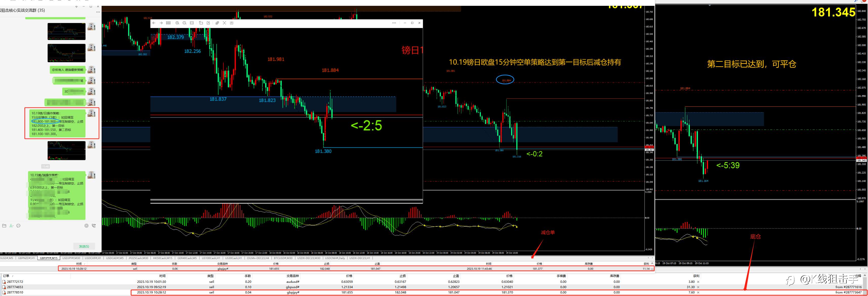Click order icon beside 287772172
This screenshot has height=296, width=868.
click(x=4, y=282)
